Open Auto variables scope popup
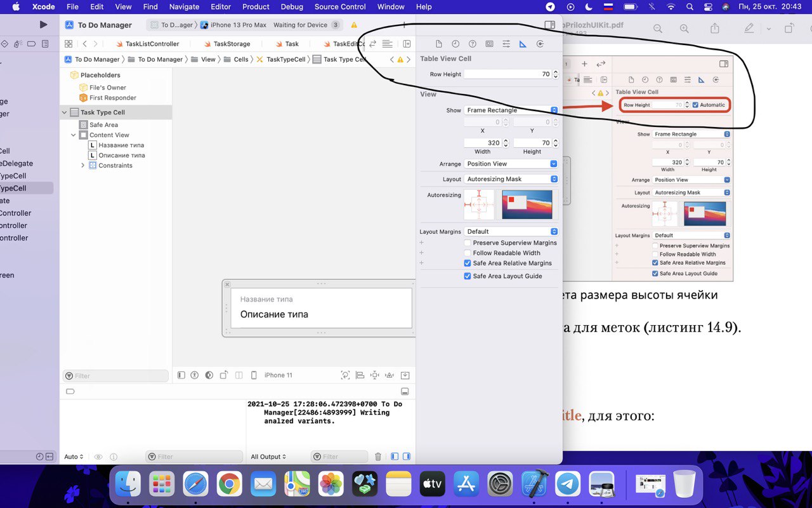This screenshot has width=812, height=508. coord(74,457)
